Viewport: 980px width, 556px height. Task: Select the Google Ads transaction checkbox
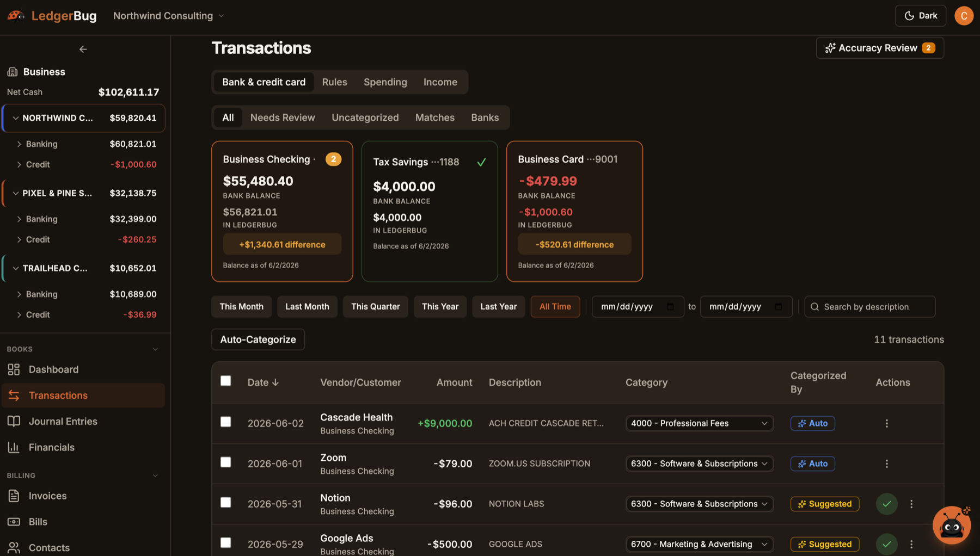pyautogui.click(x=225, y=542)
